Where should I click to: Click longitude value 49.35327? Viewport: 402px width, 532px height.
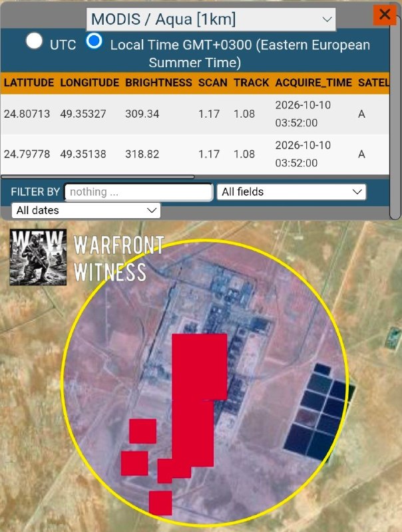(x=83, y=114)
